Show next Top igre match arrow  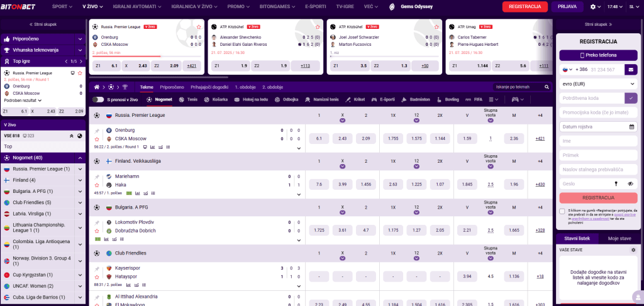pos(81,61)
